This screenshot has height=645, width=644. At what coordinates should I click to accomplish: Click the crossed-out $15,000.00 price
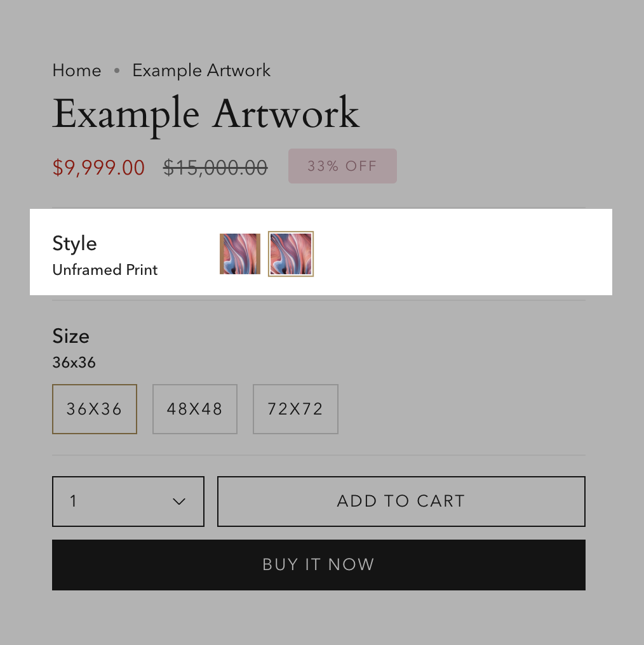pyautogui.click(x=215, y=168)
